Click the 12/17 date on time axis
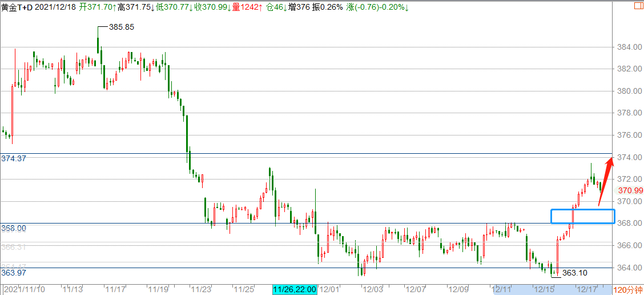644x295 pixels. point(587,290)
